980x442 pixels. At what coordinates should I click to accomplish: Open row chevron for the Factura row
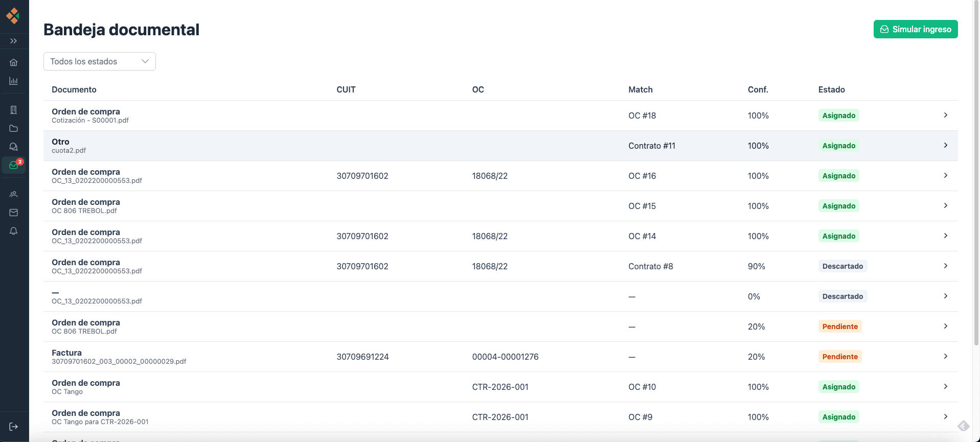pyautogui.click(x=945, y=356)
